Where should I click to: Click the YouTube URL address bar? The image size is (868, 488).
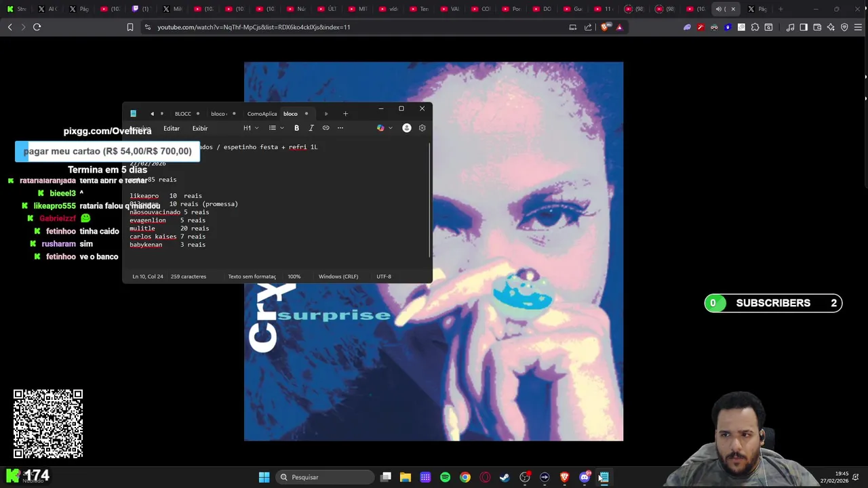coord(353,27)
